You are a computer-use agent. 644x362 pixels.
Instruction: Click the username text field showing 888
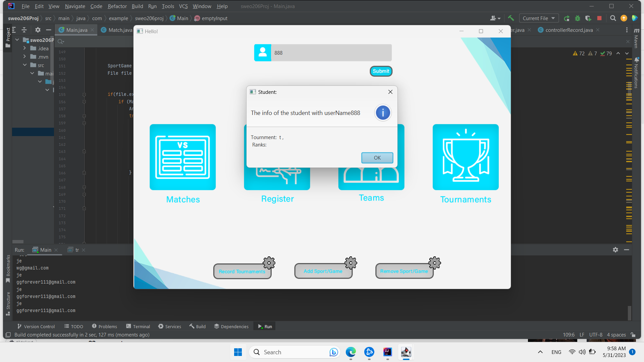[331, 53]
